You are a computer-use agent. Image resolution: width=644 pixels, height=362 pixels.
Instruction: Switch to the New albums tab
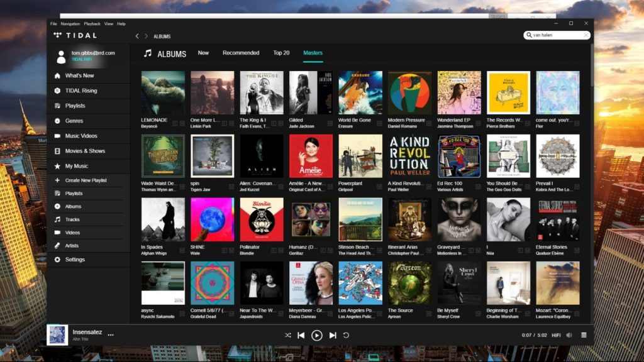(x=203, y=53)
